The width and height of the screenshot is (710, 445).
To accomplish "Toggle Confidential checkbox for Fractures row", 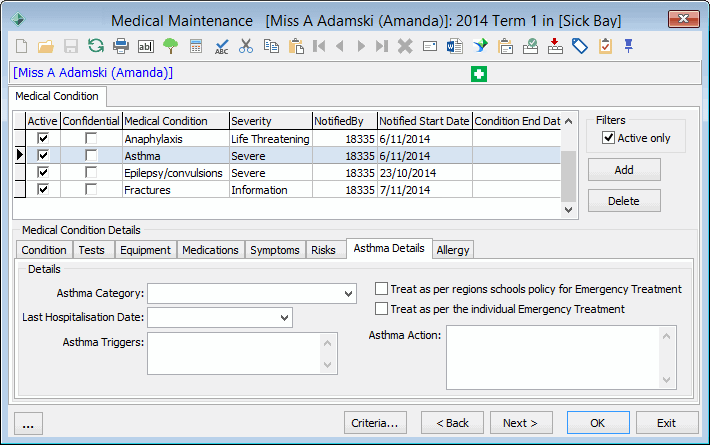I will tap(91, 189).
